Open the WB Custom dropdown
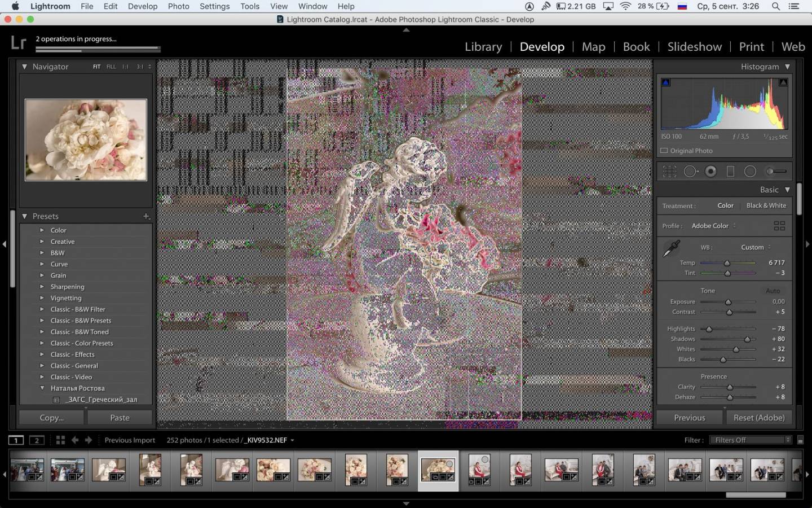The width and height of the screenshot is (812, 508). (756, 247)
